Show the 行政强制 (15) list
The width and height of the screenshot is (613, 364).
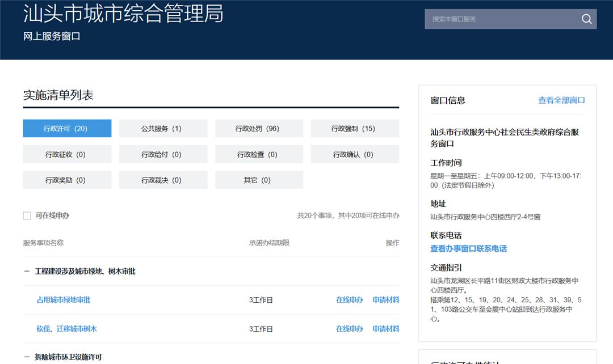[x=355, y=129]
